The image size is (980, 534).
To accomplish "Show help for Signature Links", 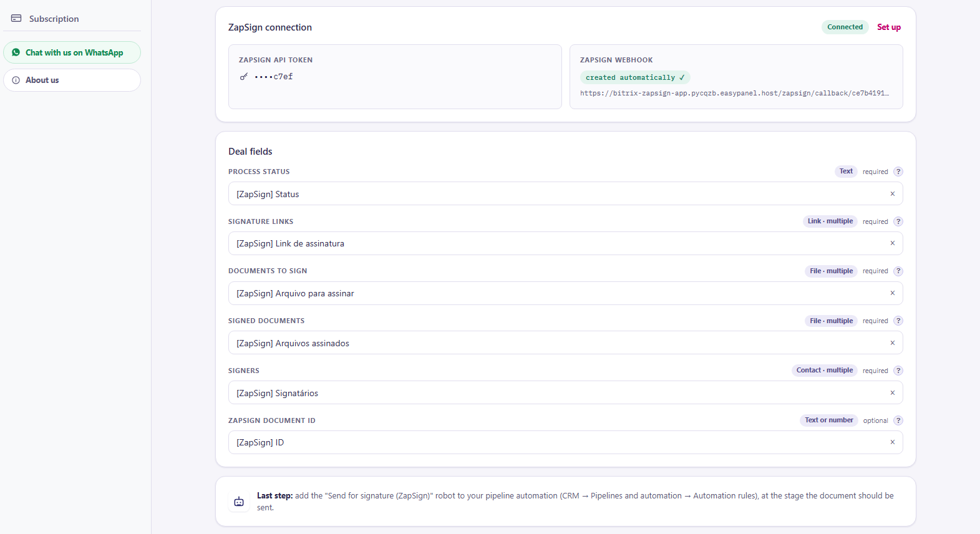I will [898, 221].
